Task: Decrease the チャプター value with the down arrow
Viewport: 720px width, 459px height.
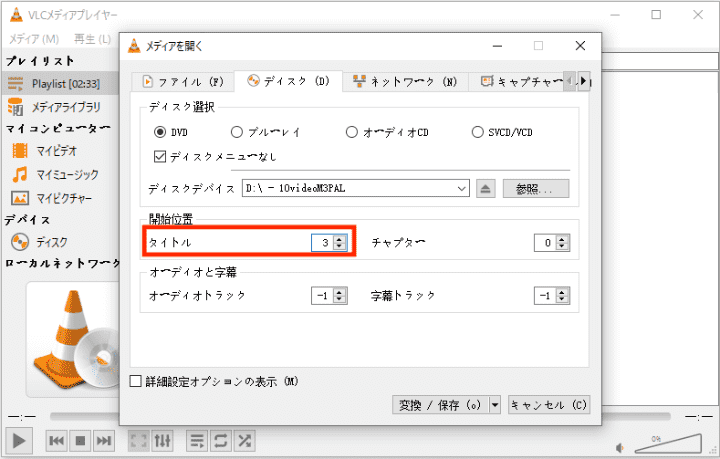Action: pos(562,246)
